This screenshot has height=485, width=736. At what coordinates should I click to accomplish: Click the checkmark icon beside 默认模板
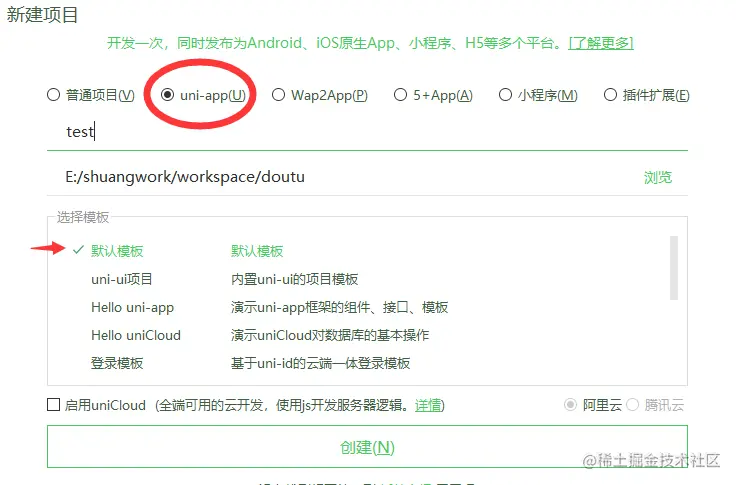tap(78, 250)
